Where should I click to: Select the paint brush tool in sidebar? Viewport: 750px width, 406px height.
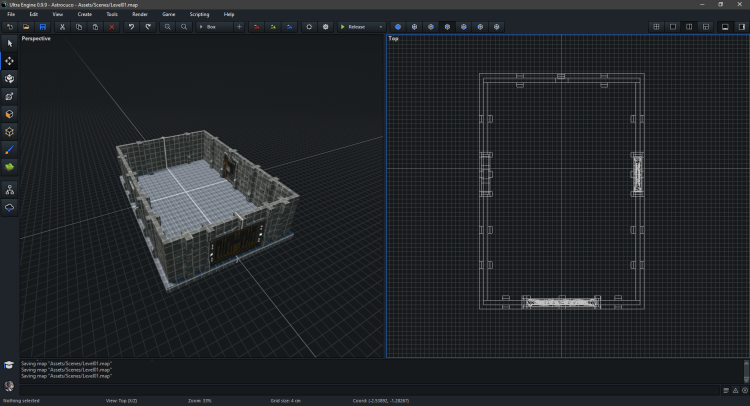click(x=10, y=148)
